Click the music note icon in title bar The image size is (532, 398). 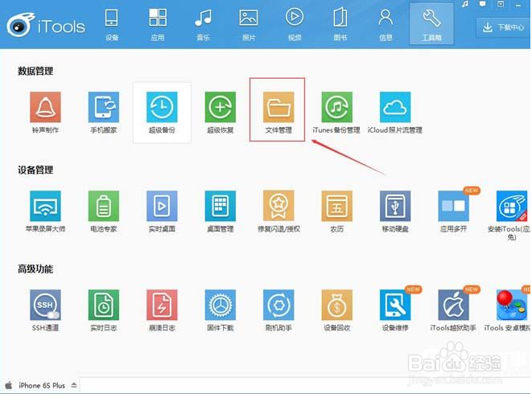(x=465, y=4)
